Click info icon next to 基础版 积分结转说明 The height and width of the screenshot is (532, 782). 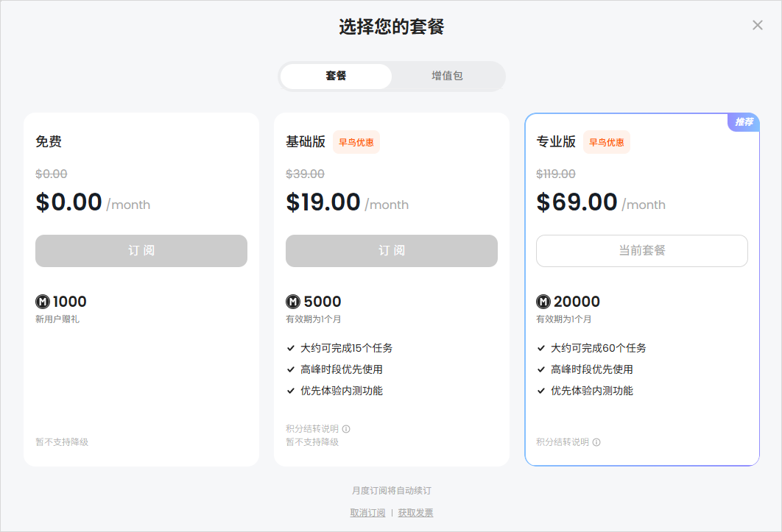346,428
